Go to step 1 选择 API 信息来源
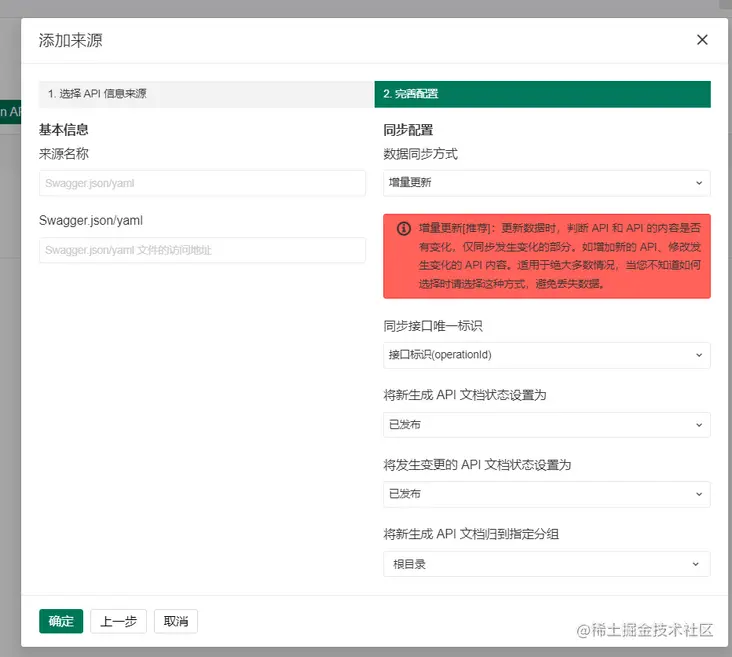Screen dimensions: 732x657 coord(206,94)
